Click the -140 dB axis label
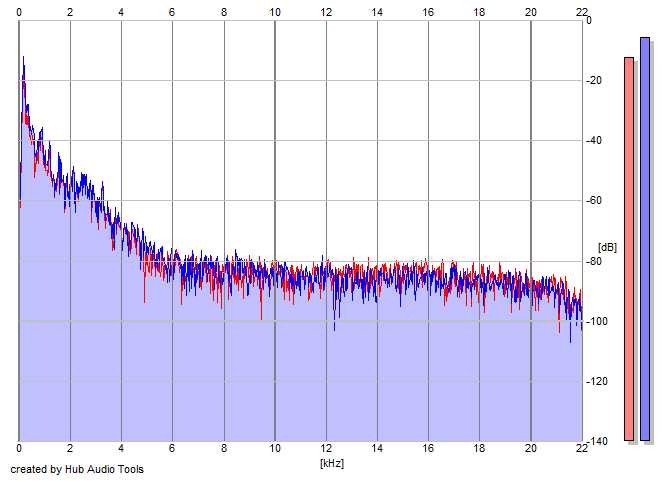The image size is (664, 481). tap(596, 441)
